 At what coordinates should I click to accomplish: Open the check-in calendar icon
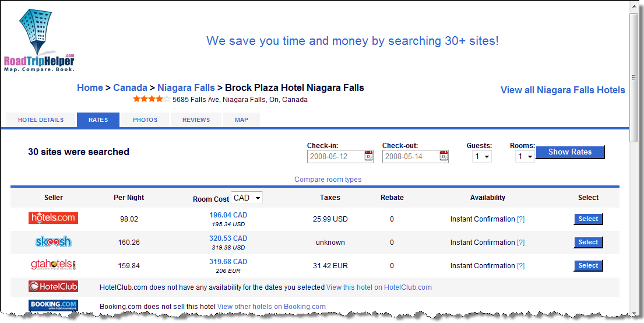click(369, 156)
